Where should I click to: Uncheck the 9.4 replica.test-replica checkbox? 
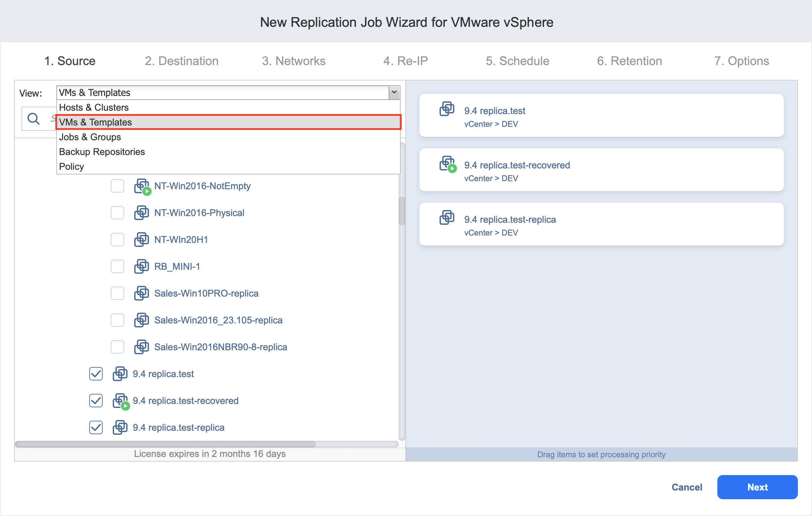click(x=96, y=428)
